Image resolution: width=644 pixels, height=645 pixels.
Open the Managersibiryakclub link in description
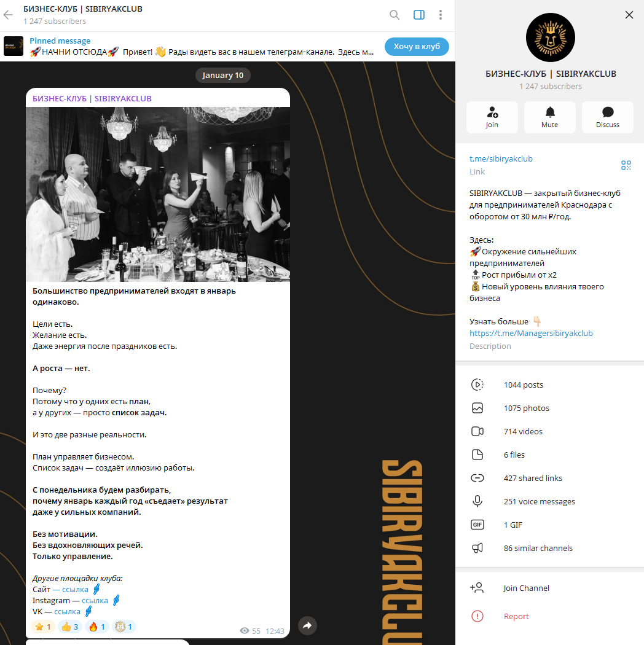pyautogui.click(x=531, y=333)
